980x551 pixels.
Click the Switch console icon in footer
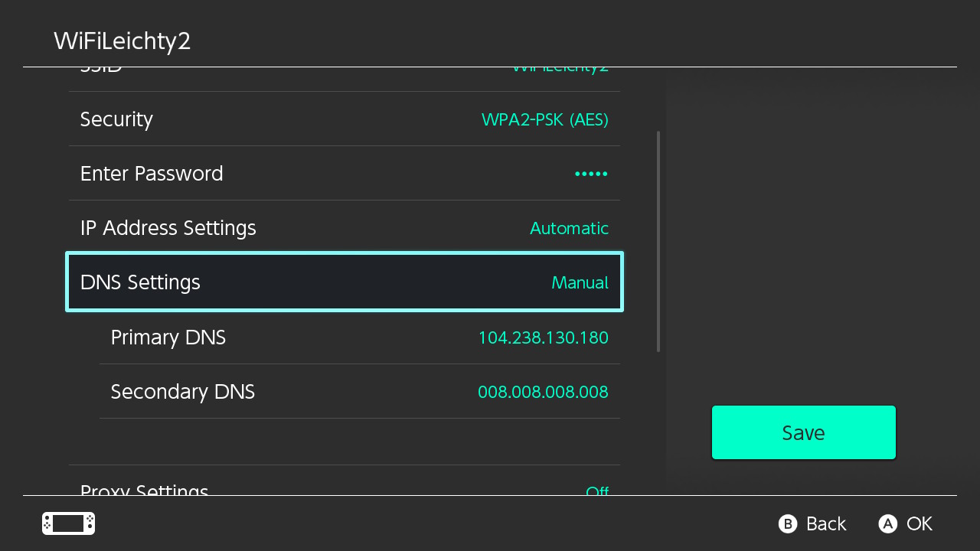coord(68,523)
